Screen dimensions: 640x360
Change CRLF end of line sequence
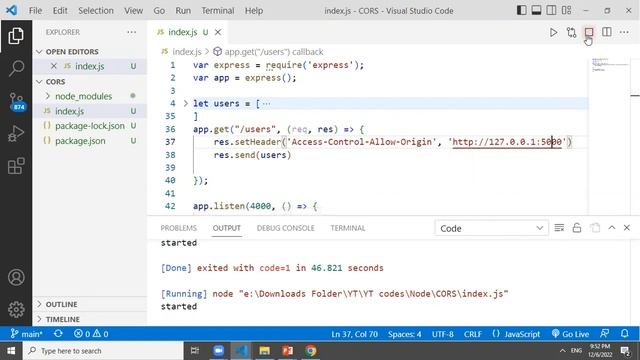(x=473, y=333)
